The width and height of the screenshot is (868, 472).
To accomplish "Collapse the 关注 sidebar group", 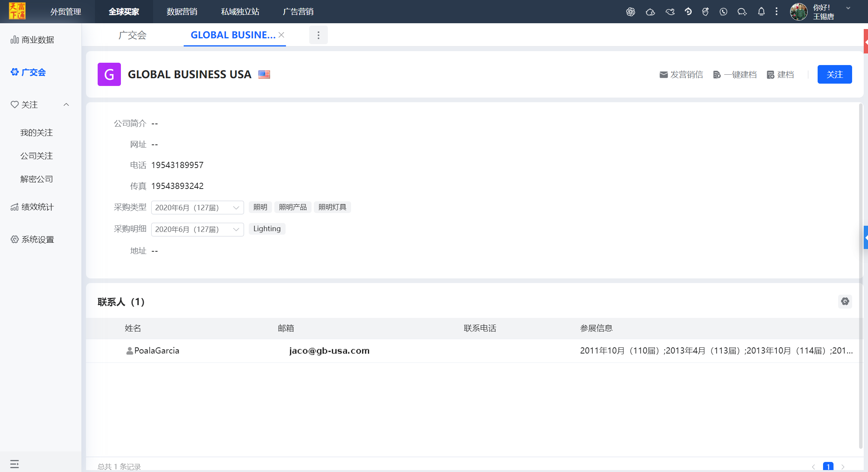I will pos(66,105).
